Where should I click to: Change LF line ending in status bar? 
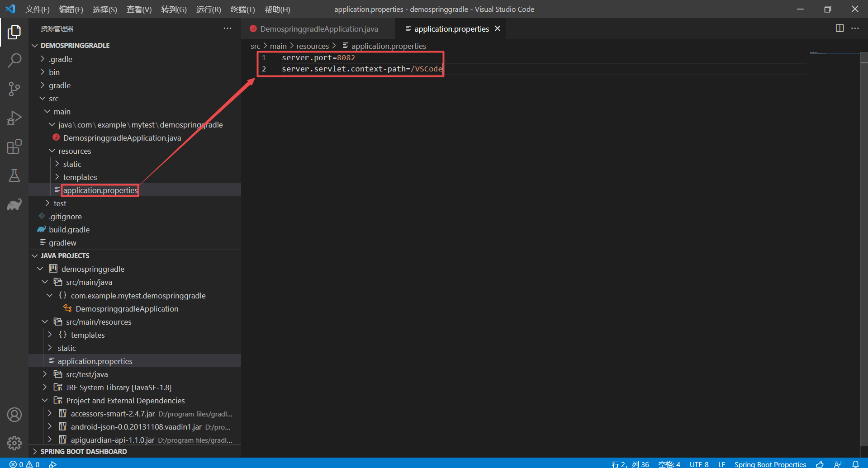tap(721, 464)
